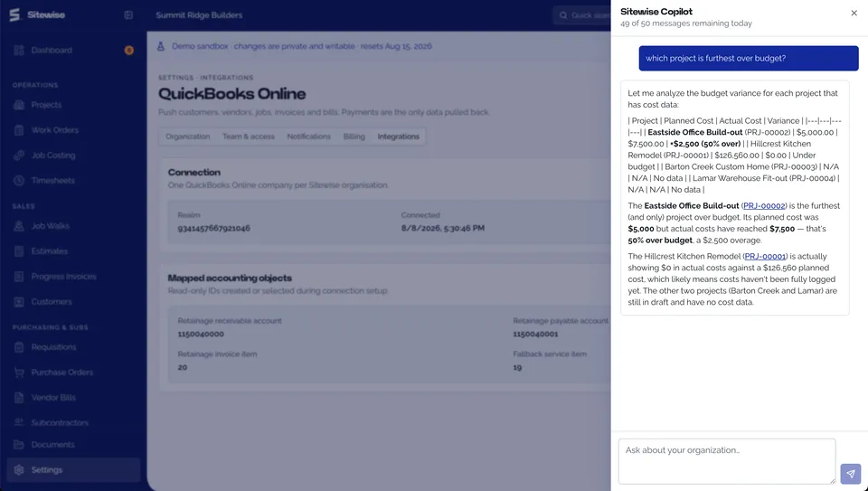
Task: Click the Summit Ridge Builders organization name
Action: pos(199,15)
